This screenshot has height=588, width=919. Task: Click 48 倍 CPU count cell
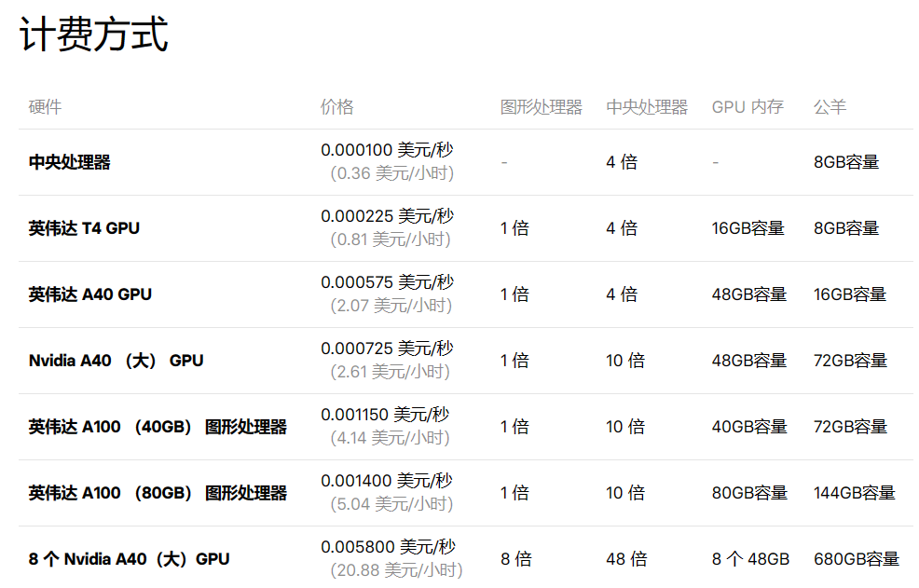(x=626, y=559)
